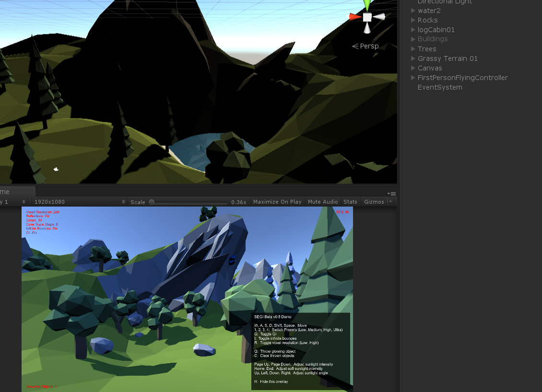This screenshot has height=392, width=542.
Task: Open the Gizmos dropdown arrow
Action: click(x=390, y=202)
